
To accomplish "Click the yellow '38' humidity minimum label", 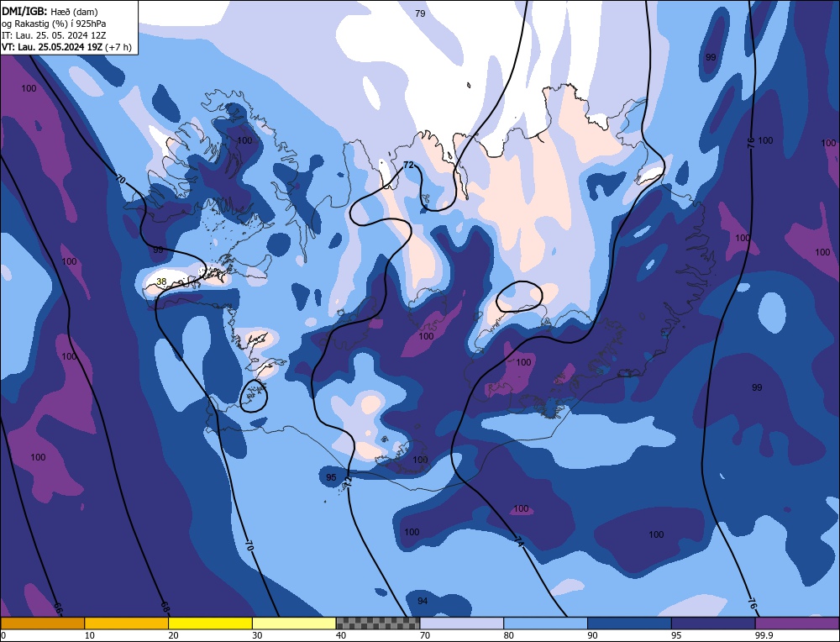I will 161,282.
